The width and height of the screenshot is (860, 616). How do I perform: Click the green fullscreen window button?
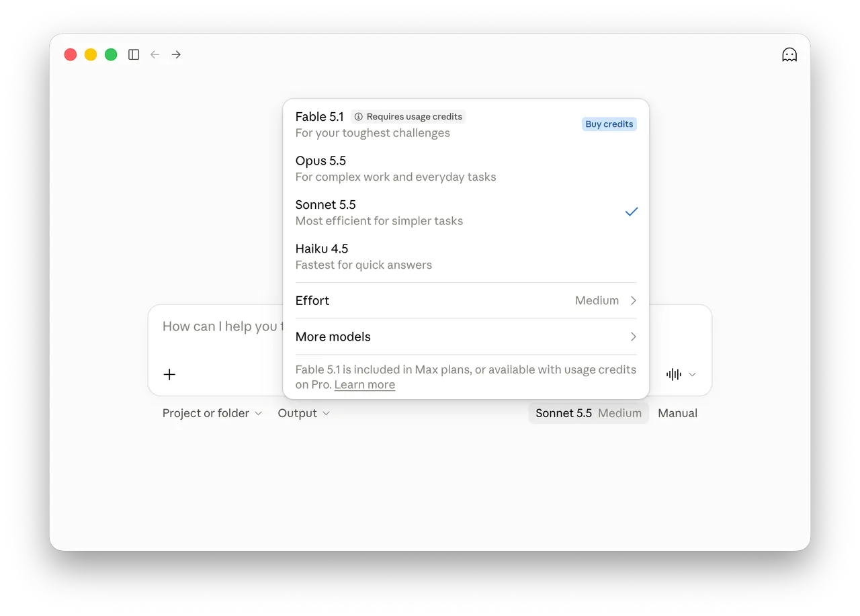[x=111, y=54]
